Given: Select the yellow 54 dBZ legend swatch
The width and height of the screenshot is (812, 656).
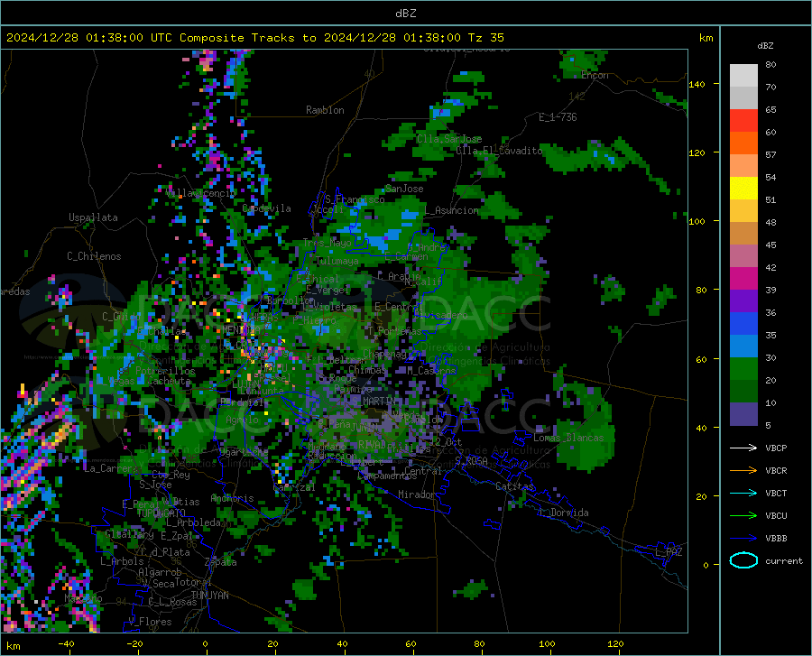Looking at the screenshot, I should point(743,188).
